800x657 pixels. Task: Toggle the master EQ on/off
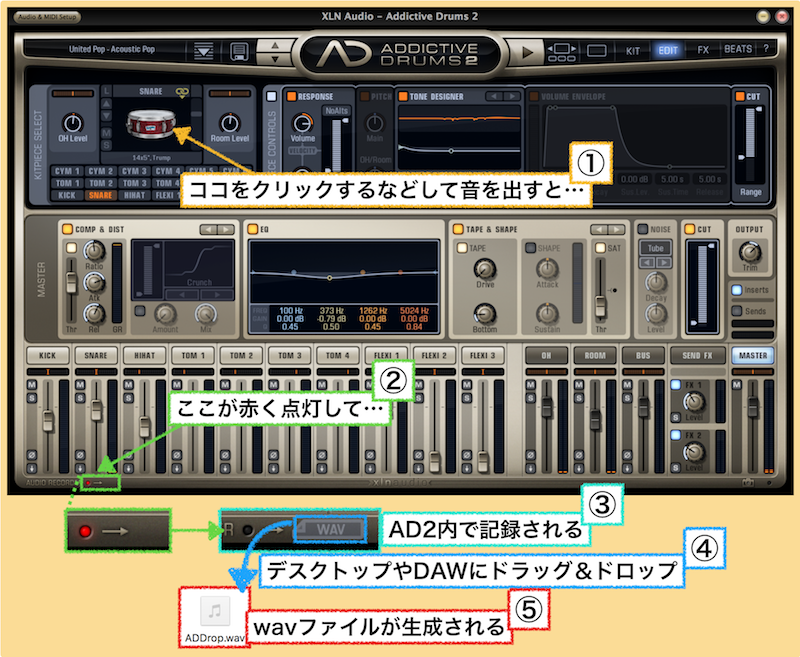pyautogui.click(x=252, y=229)
